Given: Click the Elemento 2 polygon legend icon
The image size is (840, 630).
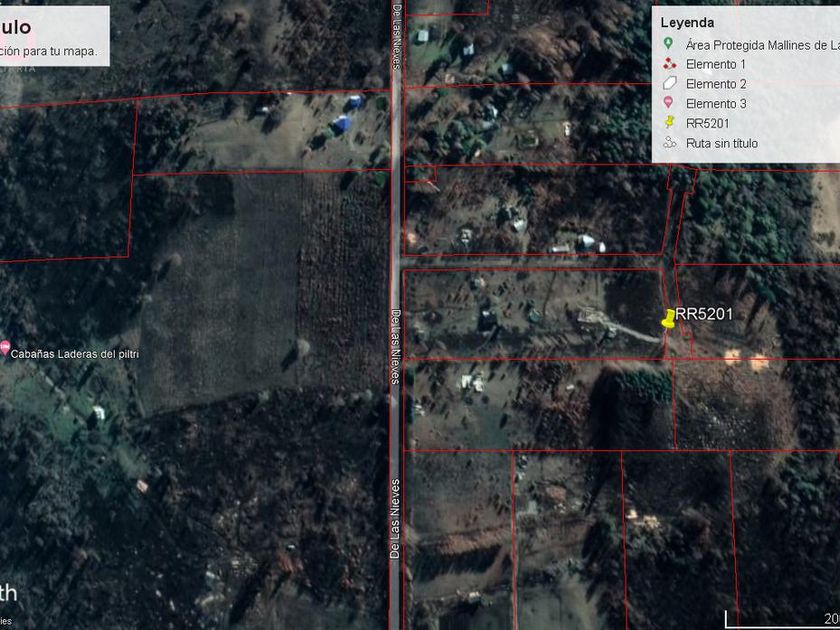Looking at the screenshot, I should click(x=670, y=84).
